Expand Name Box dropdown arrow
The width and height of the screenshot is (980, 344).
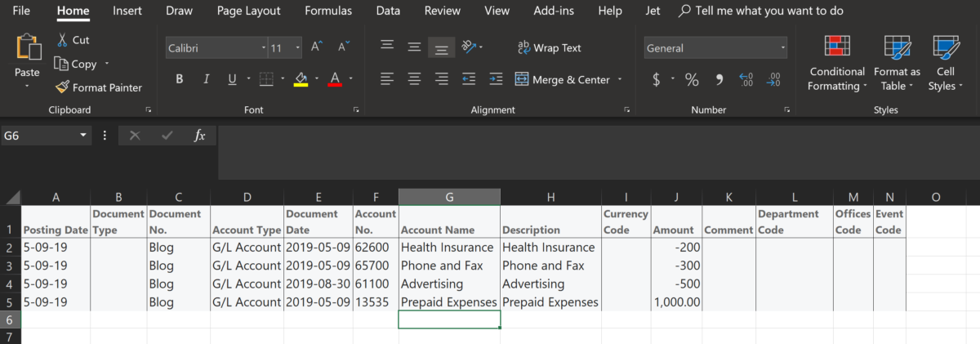pyautogui.click(x=82, y=136)
